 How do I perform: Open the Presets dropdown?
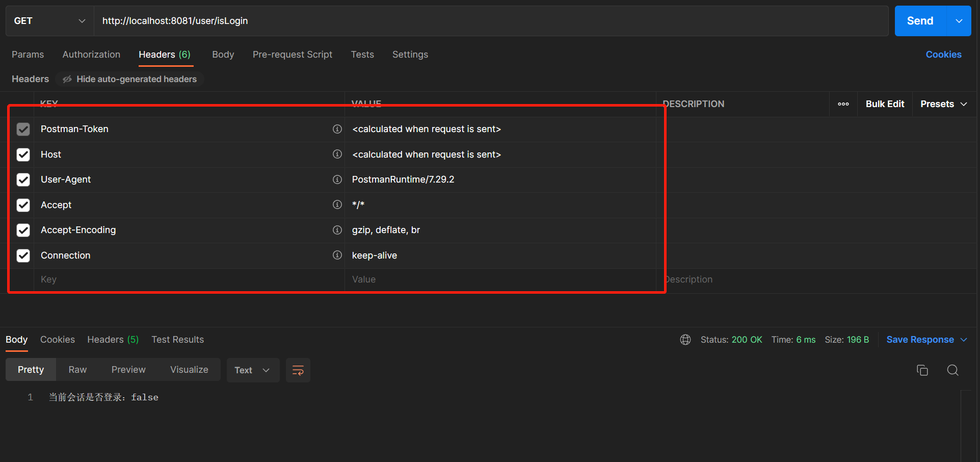pos(944,104)
